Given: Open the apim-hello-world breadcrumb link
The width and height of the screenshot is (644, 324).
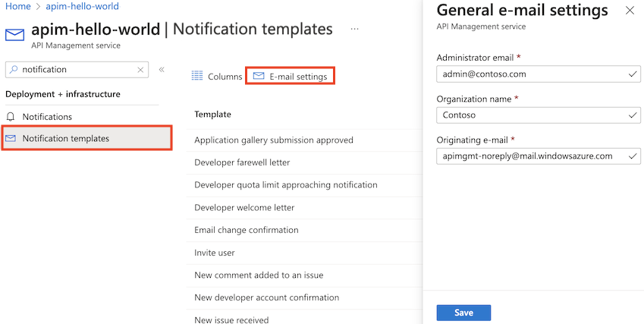Looking at the screenshot, I should click(x=83, y=6).
